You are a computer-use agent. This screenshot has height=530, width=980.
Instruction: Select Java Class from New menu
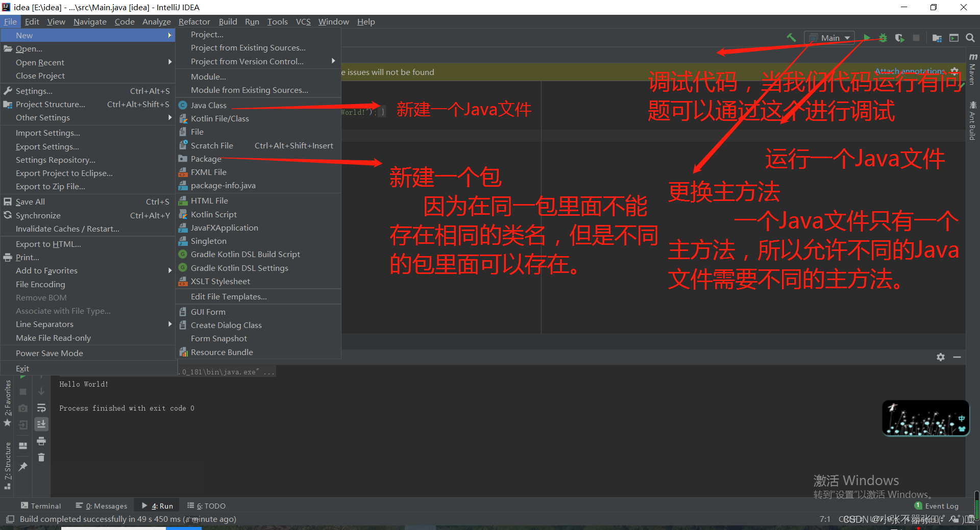(x=258, y=105)
